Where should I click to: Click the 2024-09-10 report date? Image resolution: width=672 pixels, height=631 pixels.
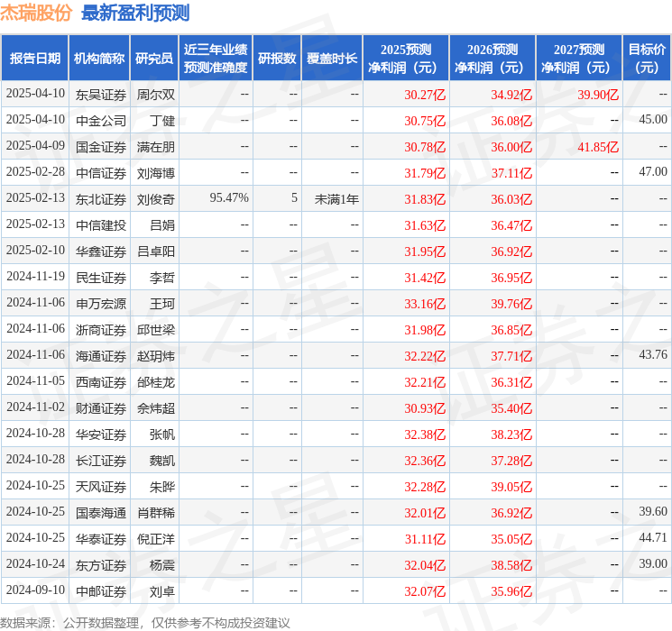pyautogui.click(x=35, y=590)
